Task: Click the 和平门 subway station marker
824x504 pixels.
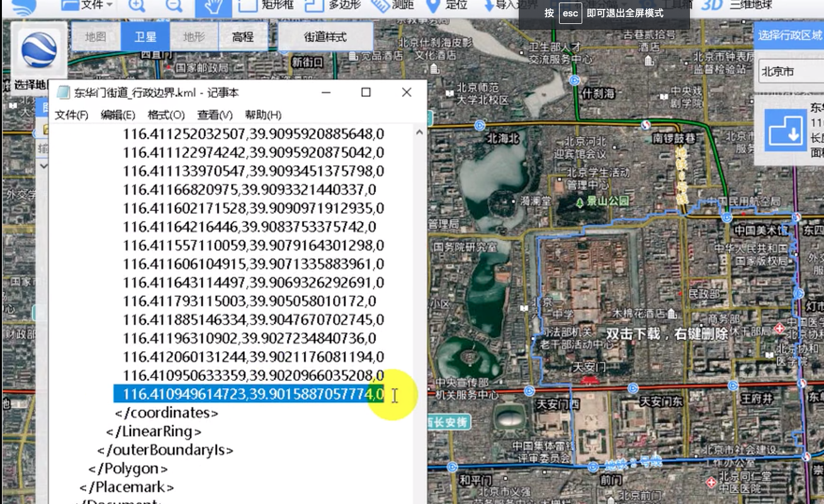Action: tap(452, 467)
